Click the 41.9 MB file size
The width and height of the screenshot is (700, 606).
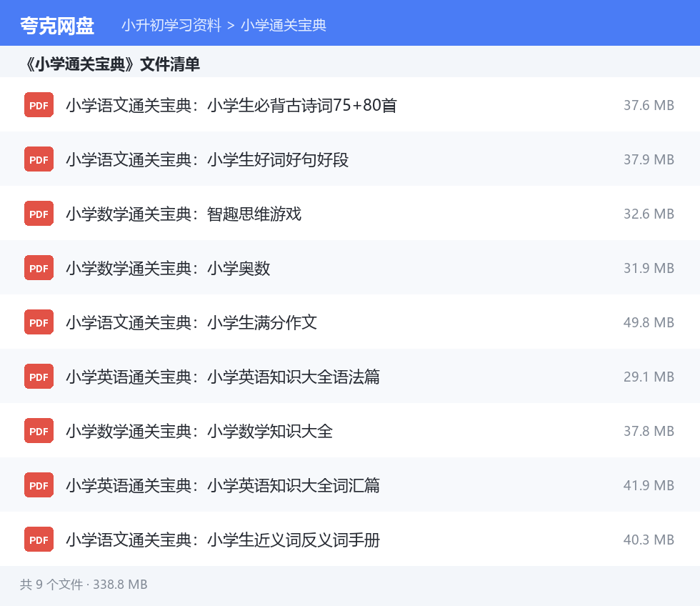point(649,486)
